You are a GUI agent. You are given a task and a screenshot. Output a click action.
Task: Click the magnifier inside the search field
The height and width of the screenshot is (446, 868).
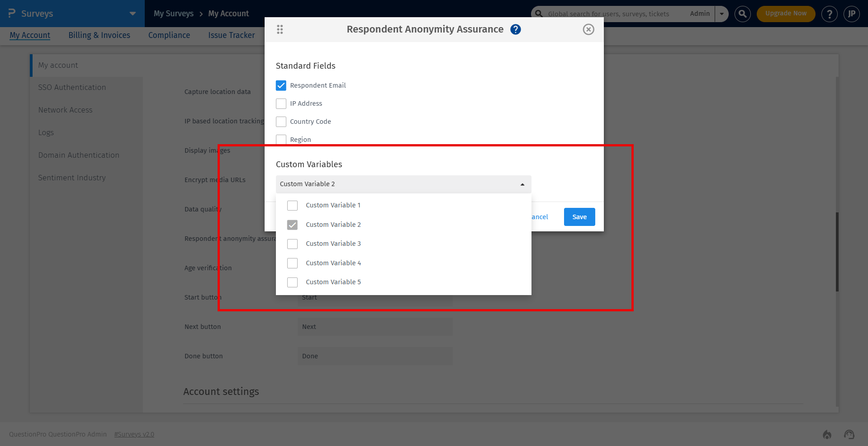pyautogui.click(x=539, y=14)
